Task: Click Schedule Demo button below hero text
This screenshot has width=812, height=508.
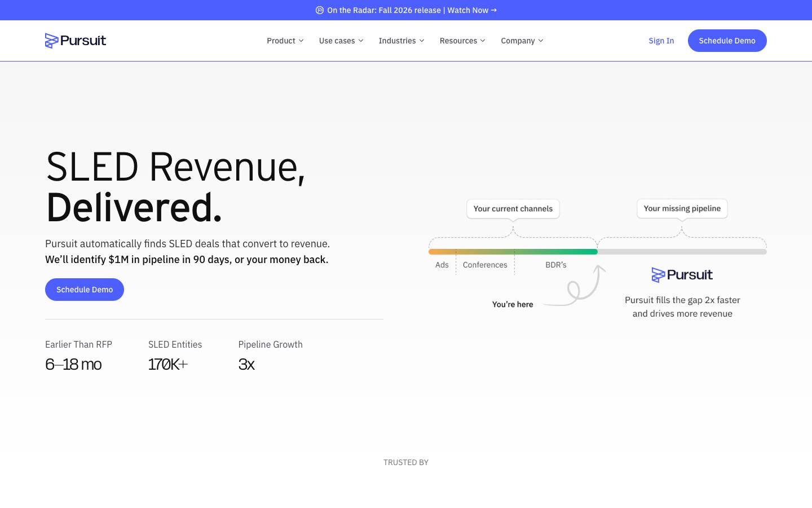Action: point(85,290)
